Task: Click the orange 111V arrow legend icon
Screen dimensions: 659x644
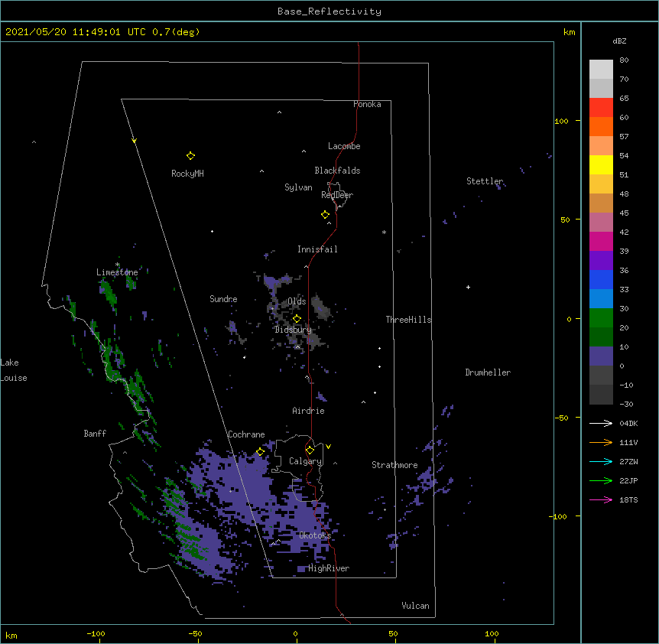Action: coord(601,442)
